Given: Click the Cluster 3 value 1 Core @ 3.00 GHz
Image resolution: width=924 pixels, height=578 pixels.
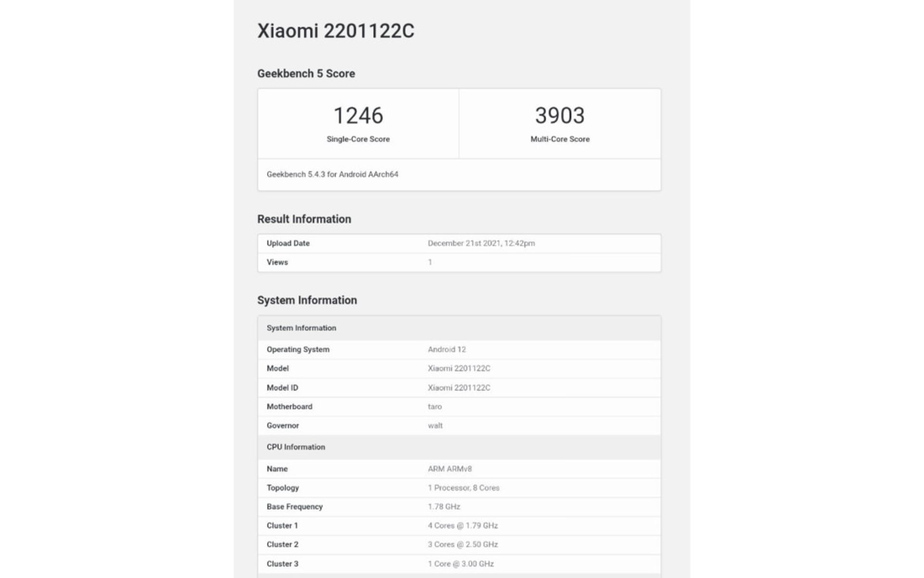Looking at the screenshot, I should tap(461, 564).
